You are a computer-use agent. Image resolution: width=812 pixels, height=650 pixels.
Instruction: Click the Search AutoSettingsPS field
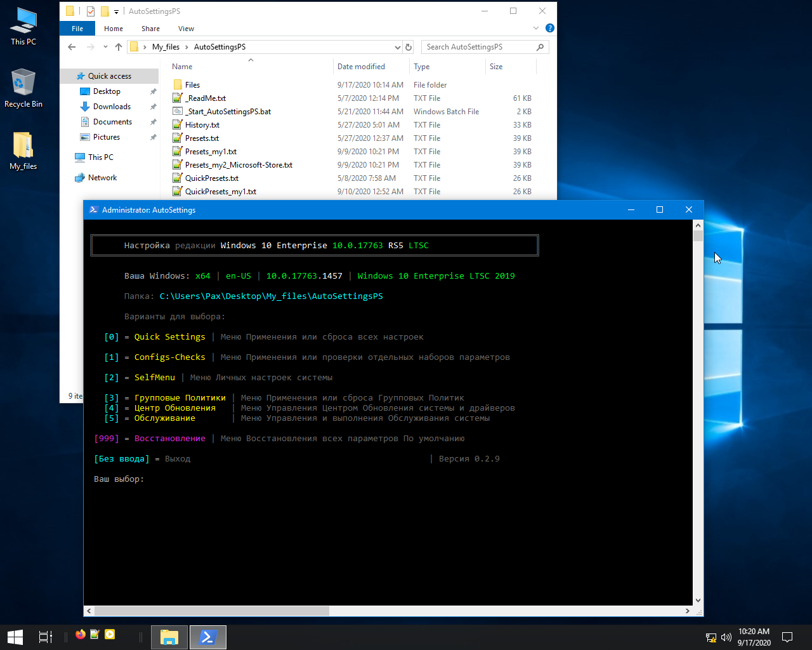[x=485, y=47]
